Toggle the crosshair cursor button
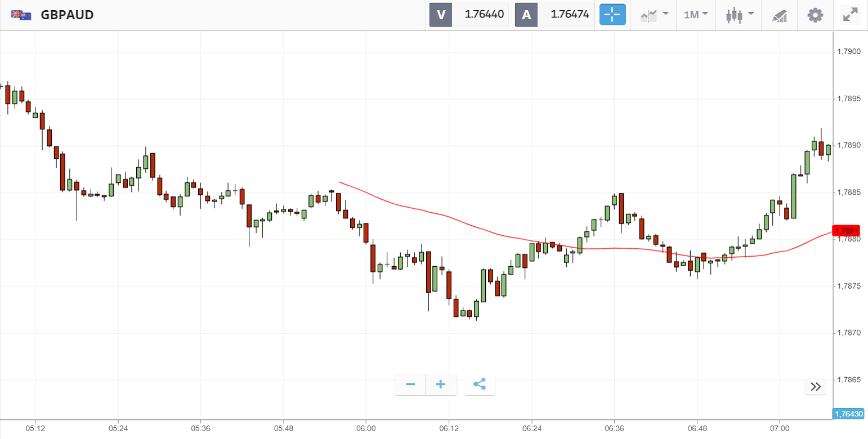The height and width of the screenshot is (439, 868). 612,15
